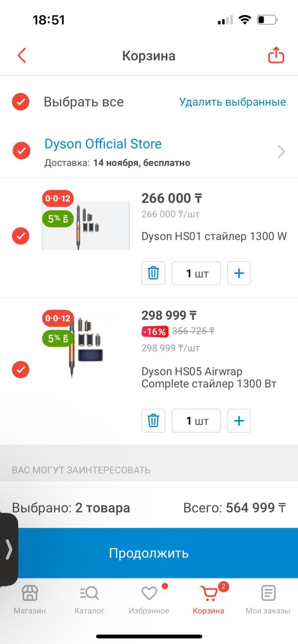Image resolution: width=298 pixels, height=644 pixels.
Task: Edit Dyson HS01 quantity field
Action: (x=196, y=273)
